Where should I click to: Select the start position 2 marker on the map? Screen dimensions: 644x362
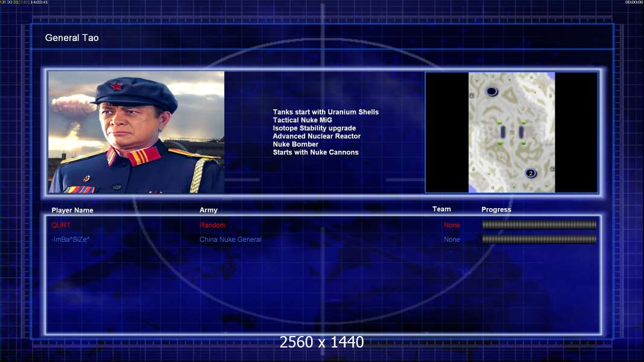530,173
